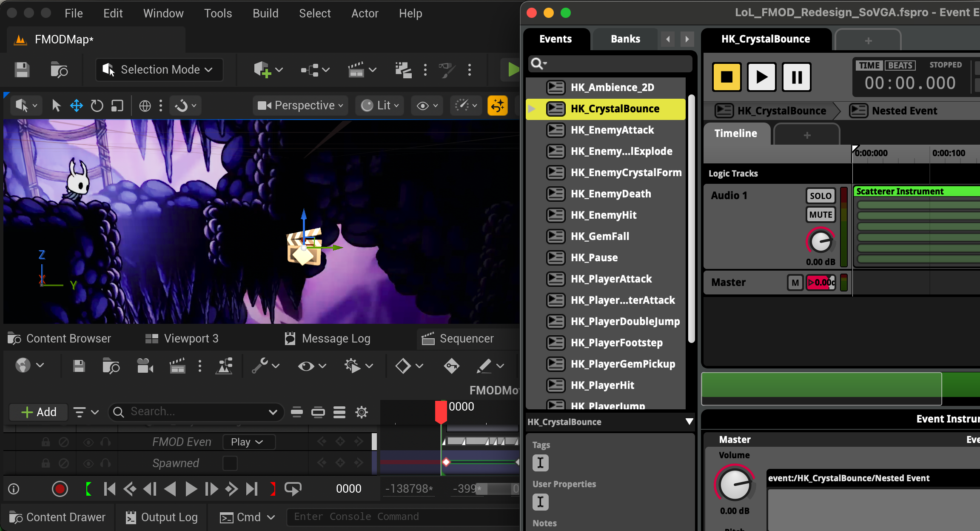Select the translate move gizmo tool

(77, 106)
